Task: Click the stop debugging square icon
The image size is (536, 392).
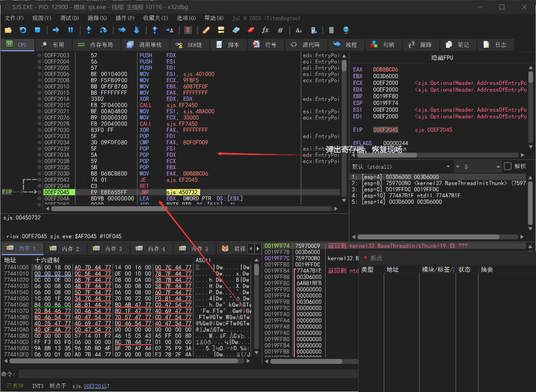Action: (38, 30)
